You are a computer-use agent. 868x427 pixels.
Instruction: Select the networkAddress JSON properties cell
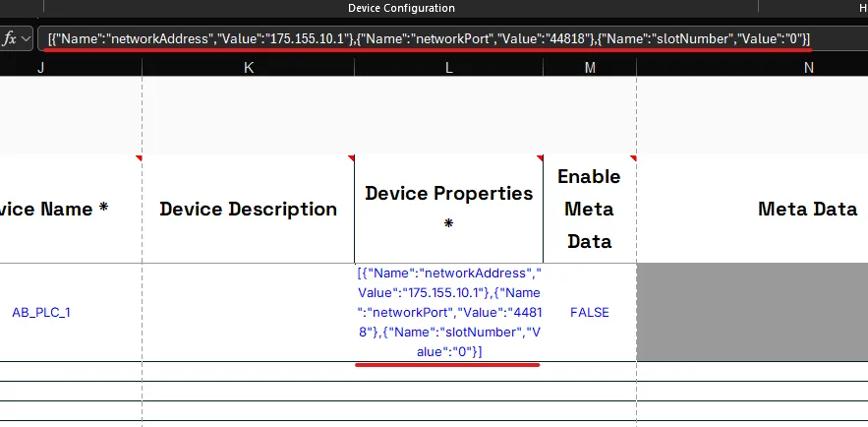tap(449, 312)
